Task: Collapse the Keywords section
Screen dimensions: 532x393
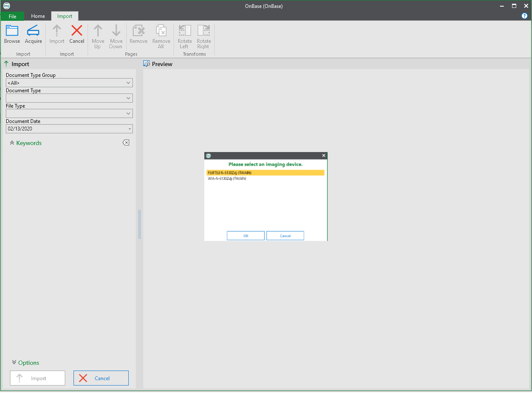Action: pos(26,143)
